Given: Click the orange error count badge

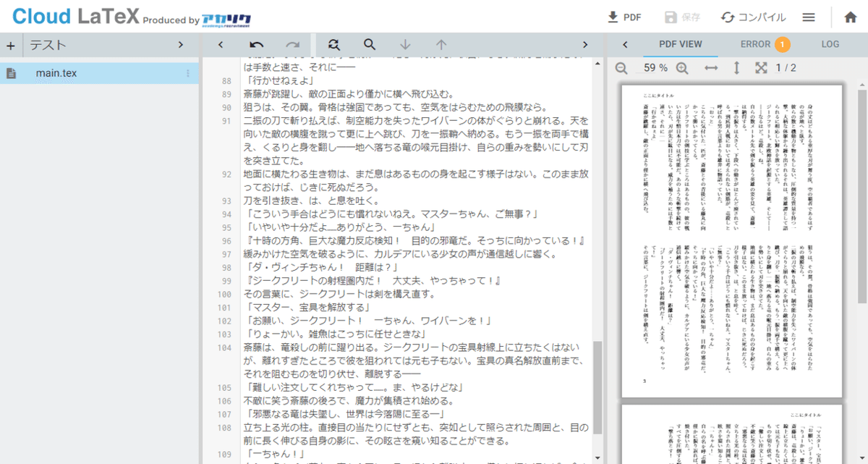Looking at the screenshot, I should click(783, 45).
